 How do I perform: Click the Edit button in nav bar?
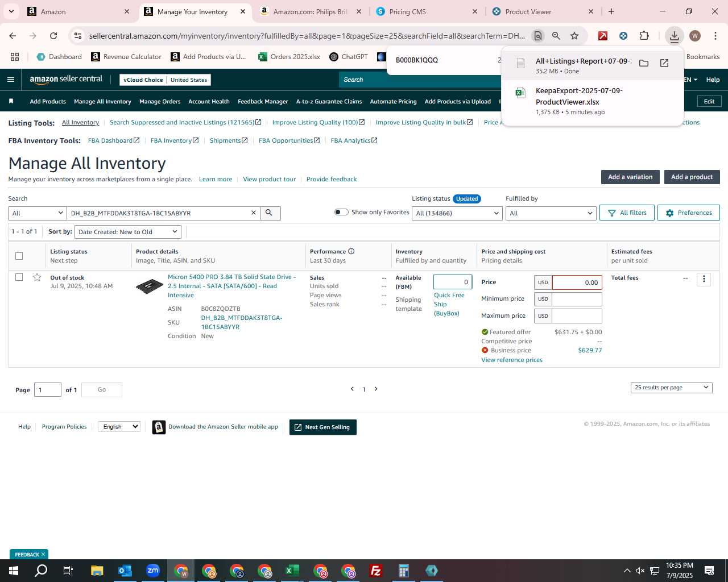709,101
